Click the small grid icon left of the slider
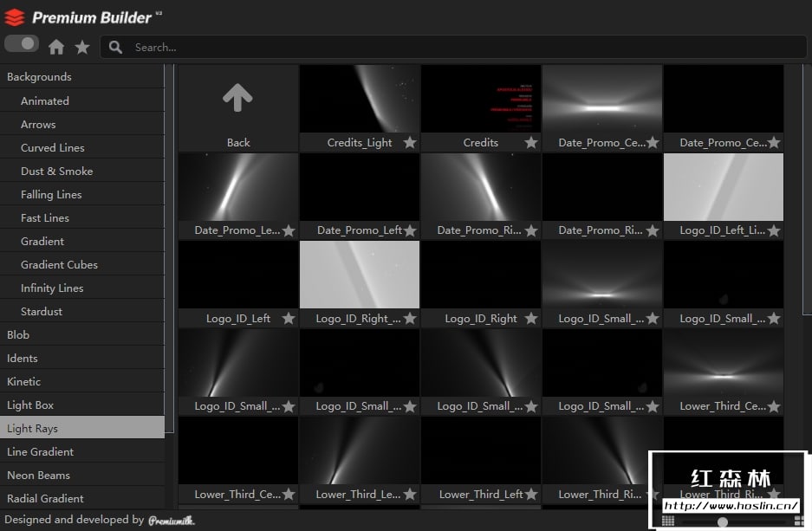Screen dimensions: 812x531 pos(668,521)
